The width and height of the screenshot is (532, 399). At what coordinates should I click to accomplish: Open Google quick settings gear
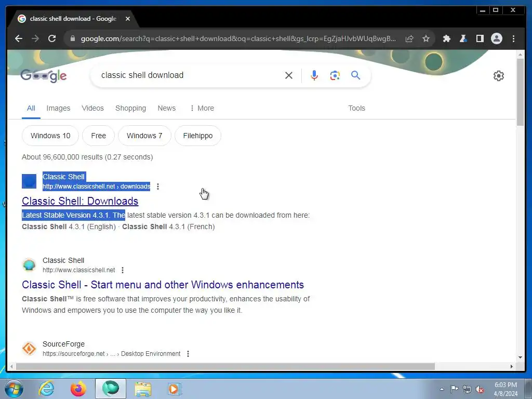pyautogui.click(x=498, y=76)
